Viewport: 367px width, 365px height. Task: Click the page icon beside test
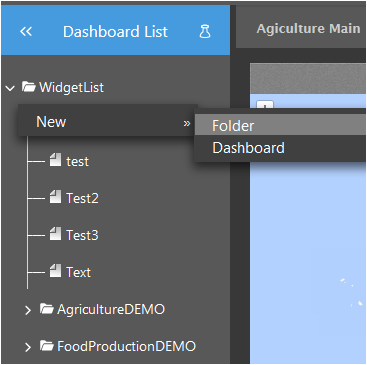click(x=55, y=160)
